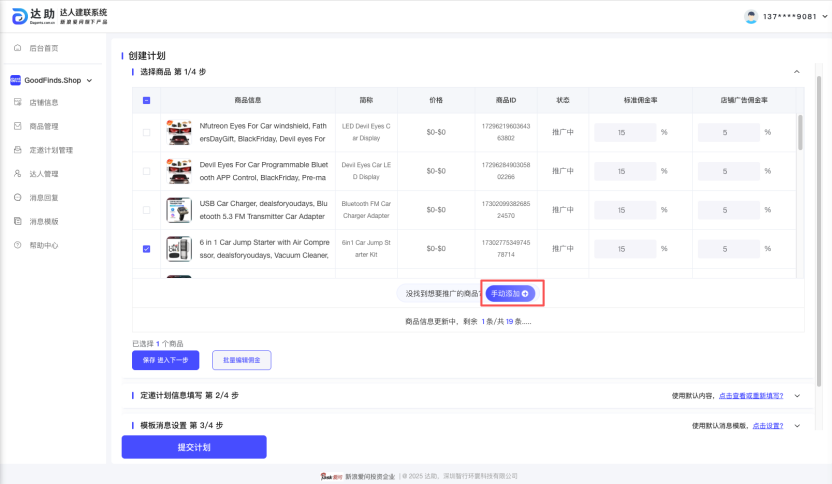Open the GoodFinds.Shop store dropdown

pos(89,80)
